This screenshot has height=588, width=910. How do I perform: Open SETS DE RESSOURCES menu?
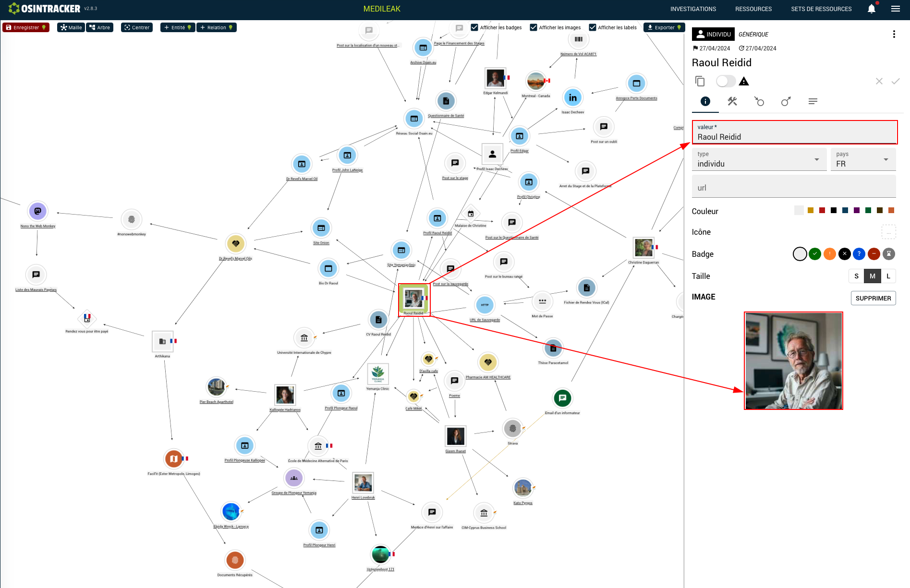[x=821, y=9]
